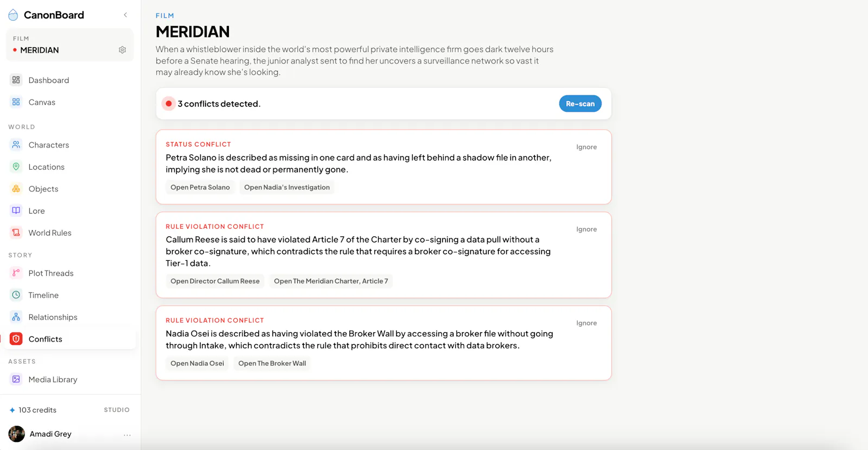The image size is (868, 450).
Task: Select the Conflicts menu item
Action: (69, 339)
